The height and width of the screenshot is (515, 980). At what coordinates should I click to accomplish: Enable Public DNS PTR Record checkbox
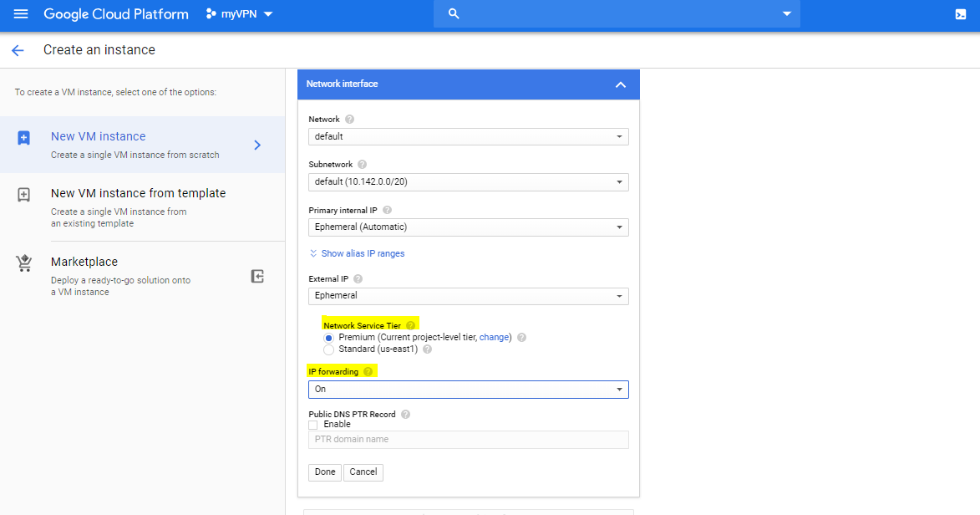coord(313,425)
